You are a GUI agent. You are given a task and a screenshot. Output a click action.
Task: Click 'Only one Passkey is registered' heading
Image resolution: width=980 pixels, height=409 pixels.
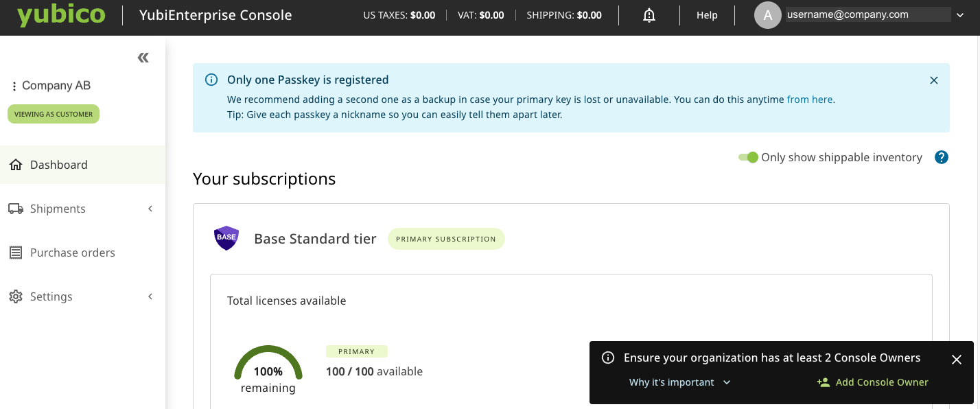(x=308, y=80)
